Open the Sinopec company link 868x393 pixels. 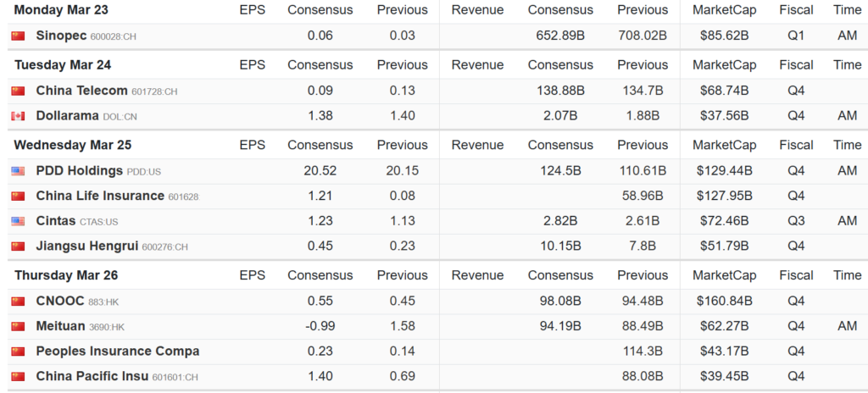[x=61, y=36]
